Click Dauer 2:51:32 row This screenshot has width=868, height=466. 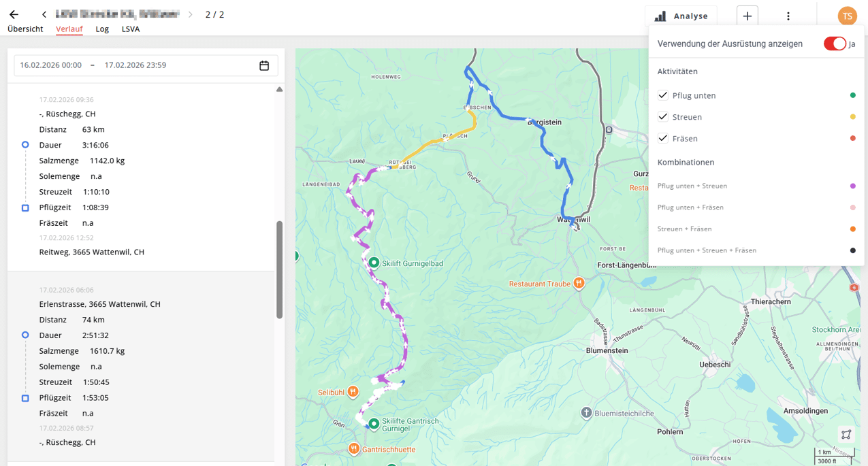click(74, 335)
